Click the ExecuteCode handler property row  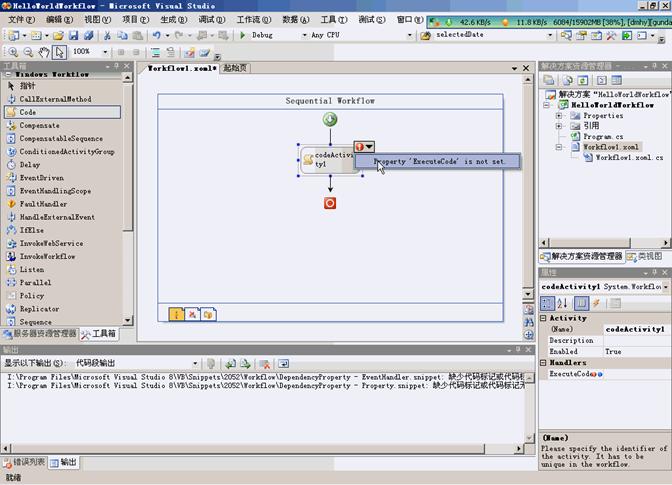point(604,374)
